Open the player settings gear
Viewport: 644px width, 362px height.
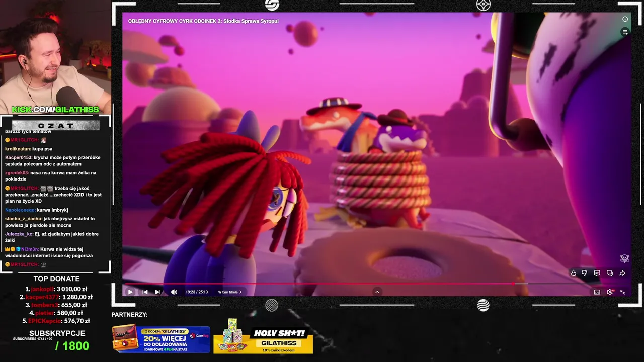[x=610, y=292]
